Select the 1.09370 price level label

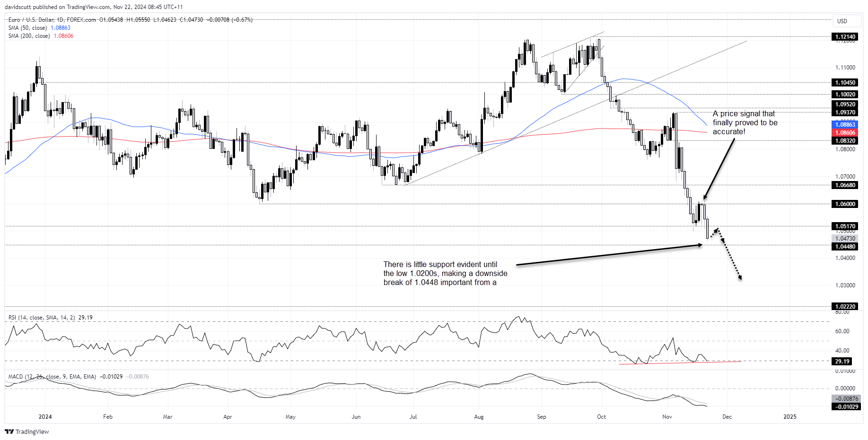click(845, 112)
